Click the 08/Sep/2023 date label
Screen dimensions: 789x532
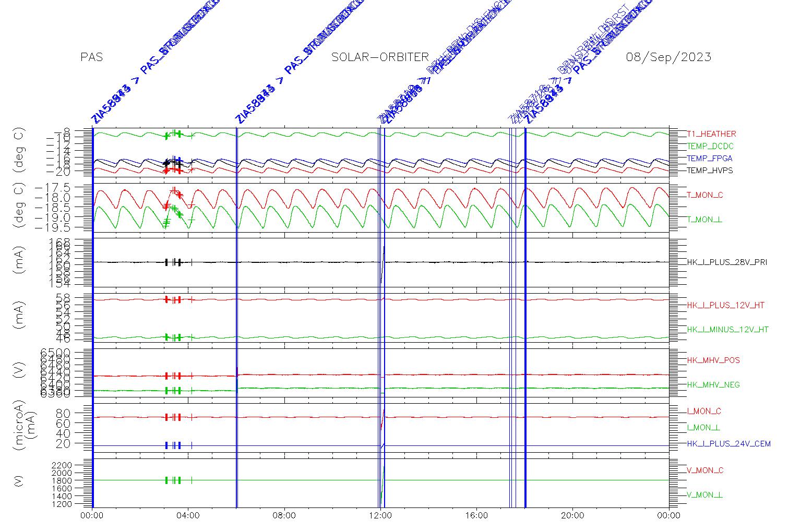668,57
